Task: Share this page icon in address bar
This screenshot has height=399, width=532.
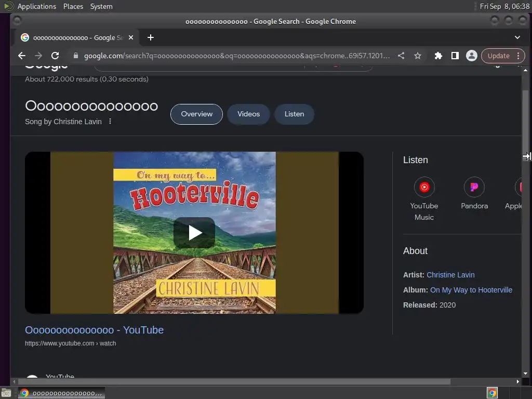Action: pos(401,56)
